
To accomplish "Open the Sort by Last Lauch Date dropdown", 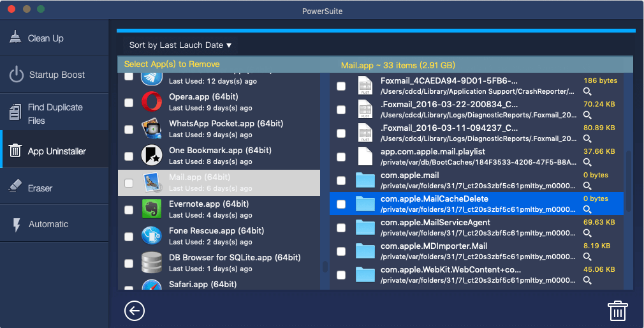I will tap(180, 45).
